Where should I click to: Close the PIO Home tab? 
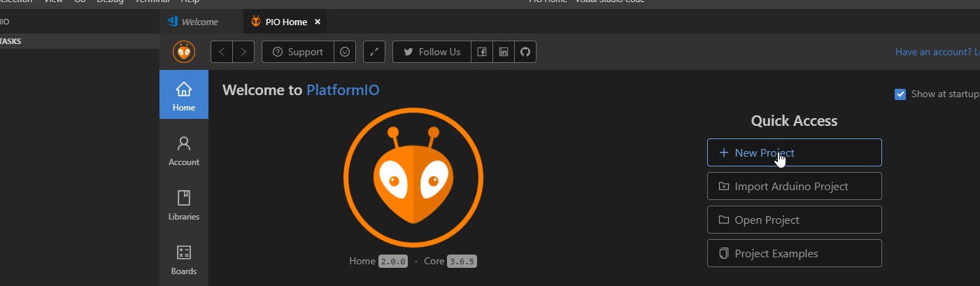[317, 22]
